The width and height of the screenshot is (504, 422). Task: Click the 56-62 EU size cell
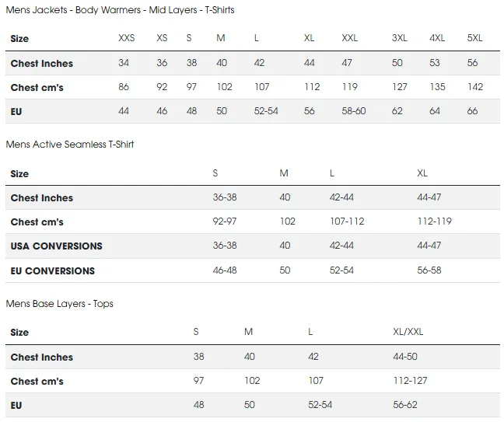pyautogui.click(x=405, y=405)
